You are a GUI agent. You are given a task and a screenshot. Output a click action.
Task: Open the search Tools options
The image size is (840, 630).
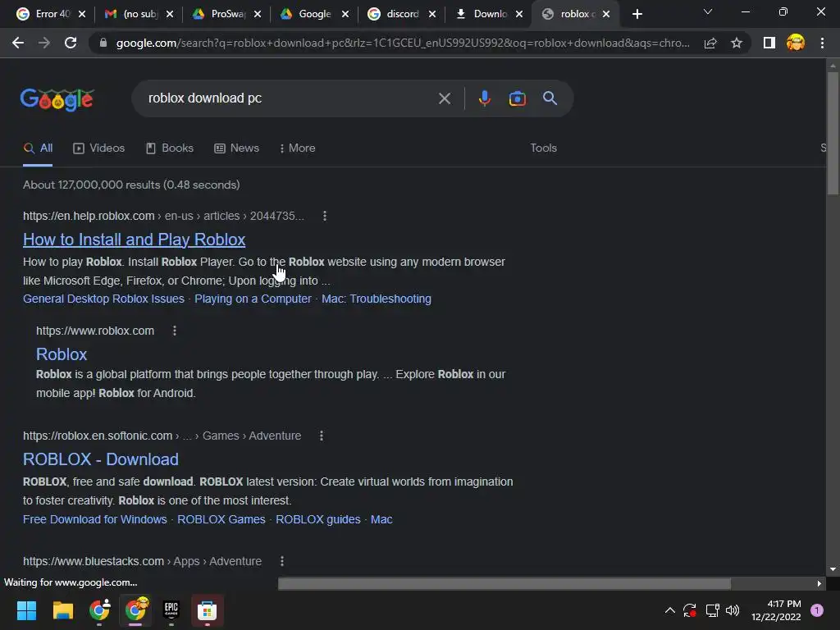point(543,148)
